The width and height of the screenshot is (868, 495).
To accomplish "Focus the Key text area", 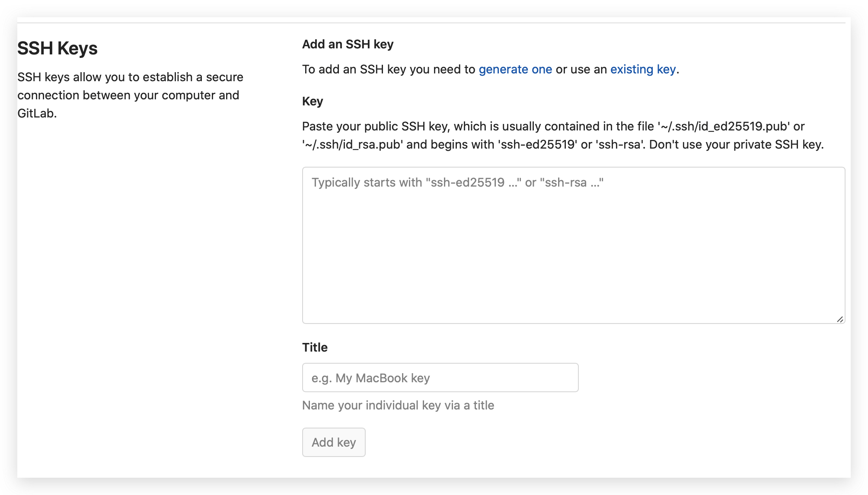I will tap(574, 245).
